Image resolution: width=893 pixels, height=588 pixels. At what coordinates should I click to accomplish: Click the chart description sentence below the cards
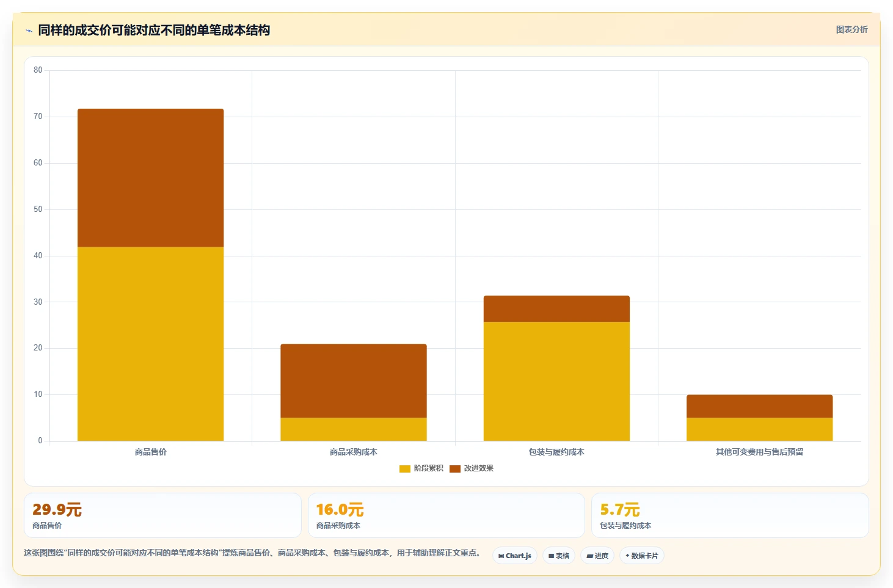tap(252, 553)
